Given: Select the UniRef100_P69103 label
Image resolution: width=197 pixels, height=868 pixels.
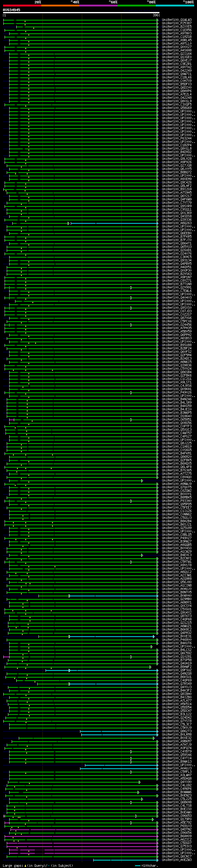Looking at the screenshot, I should click(177, 826).
